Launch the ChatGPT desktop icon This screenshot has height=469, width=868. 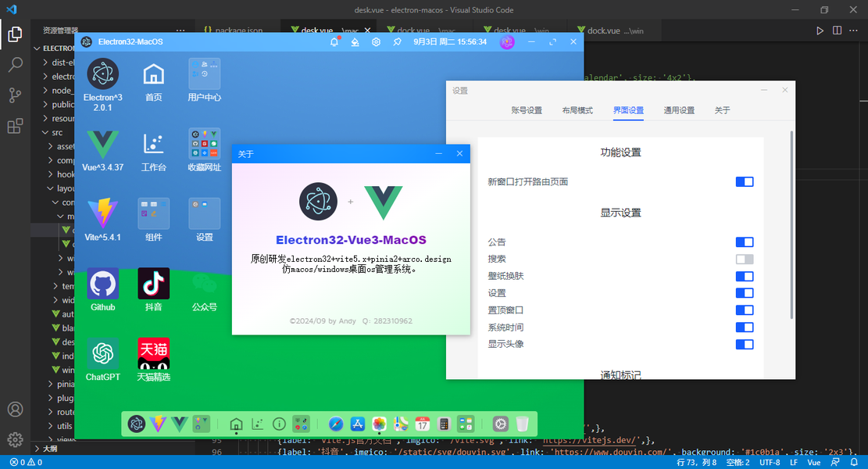pyautogui.click(x=103, y=360)
